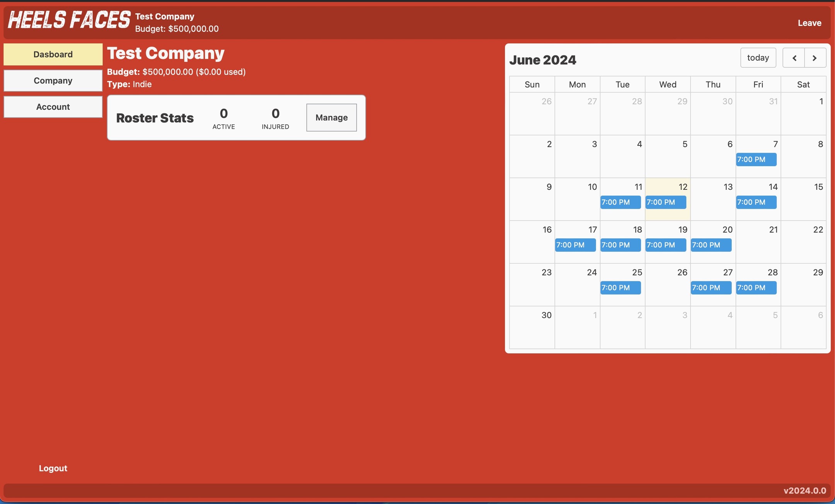
Task: Click the June 12 highlighted date cell
Action: pyautogui.click(x=667, y=199)
